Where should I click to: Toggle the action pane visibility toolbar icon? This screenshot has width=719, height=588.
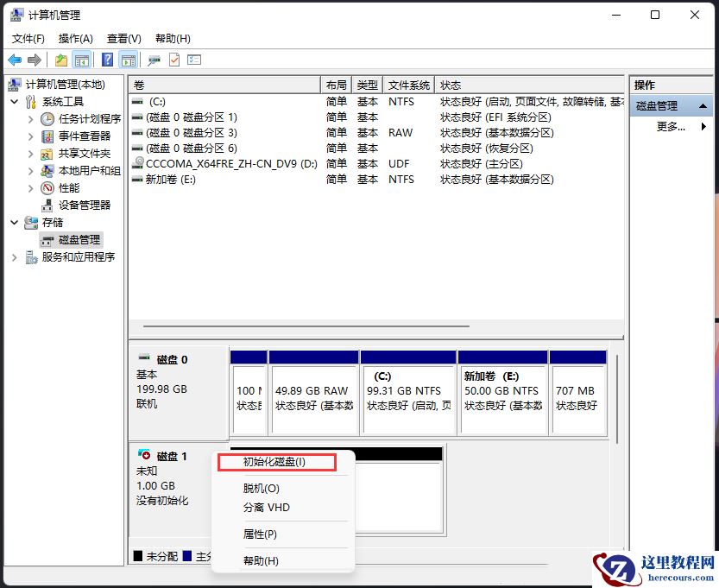(128, 59)
